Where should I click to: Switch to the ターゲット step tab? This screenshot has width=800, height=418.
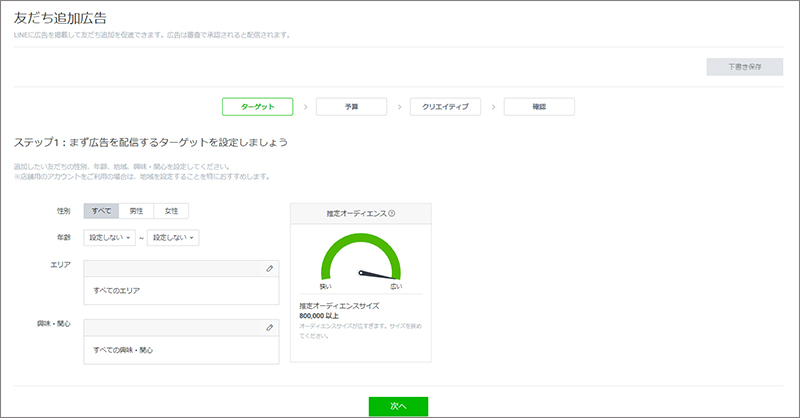click(257, 106)
